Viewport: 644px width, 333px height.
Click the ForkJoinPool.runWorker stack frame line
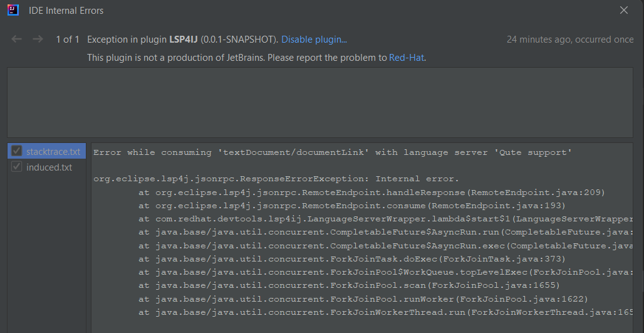pyautogui.click(x=363, y=299)
